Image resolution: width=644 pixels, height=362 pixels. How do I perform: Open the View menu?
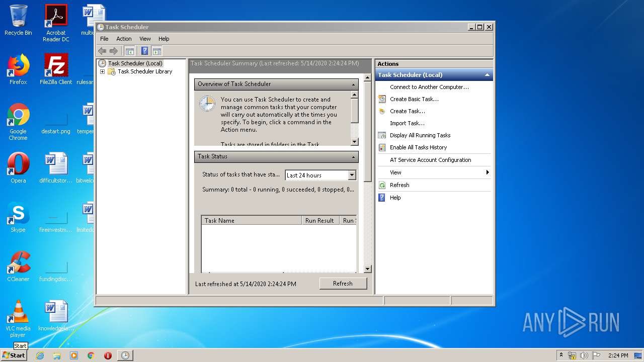(x=145, y=39)
